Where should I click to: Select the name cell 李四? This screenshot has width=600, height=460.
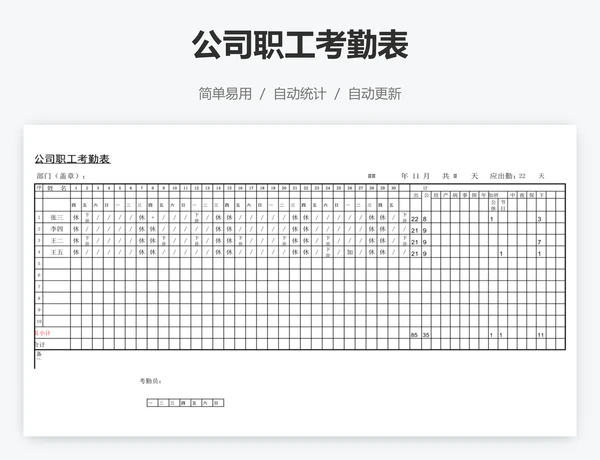57,229
